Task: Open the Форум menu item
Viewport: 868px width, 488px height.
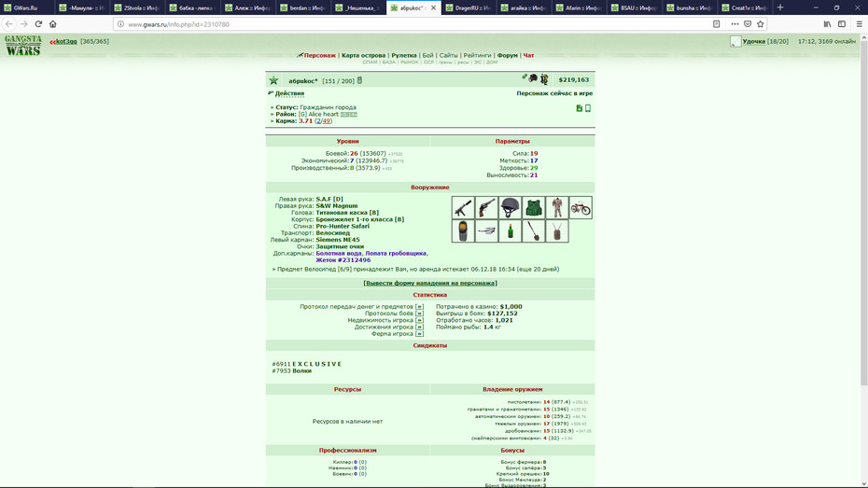Action: coord(507,55)
